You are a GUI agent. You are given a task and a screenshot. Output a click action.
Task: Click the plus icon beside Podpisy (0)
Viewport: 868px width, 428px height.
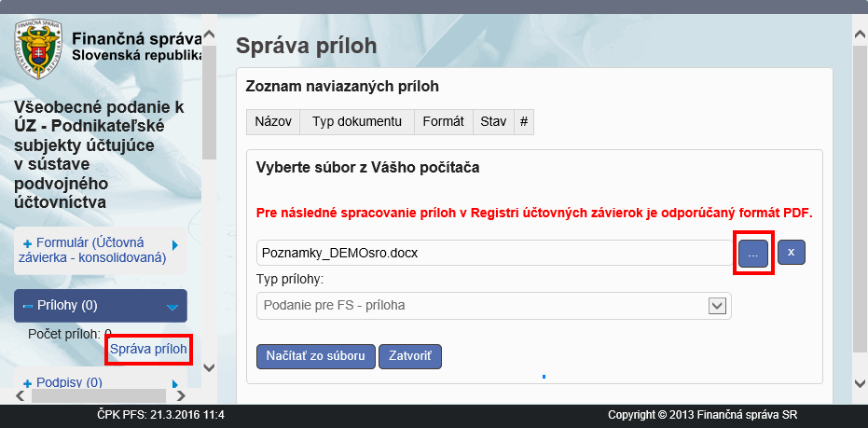[27, 382]
